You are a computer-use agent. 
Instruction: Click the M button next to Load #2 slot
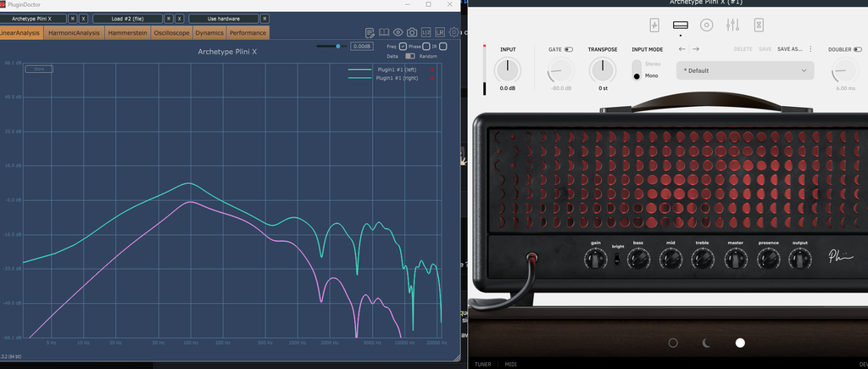click(x=169, y=19)
